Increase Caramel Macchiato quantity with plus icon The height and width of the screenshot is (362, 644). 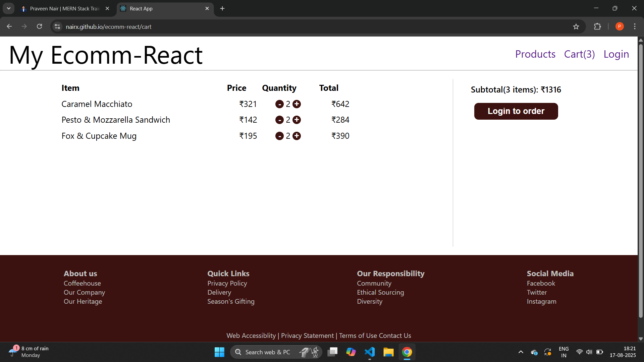click(x=297, y=104)
